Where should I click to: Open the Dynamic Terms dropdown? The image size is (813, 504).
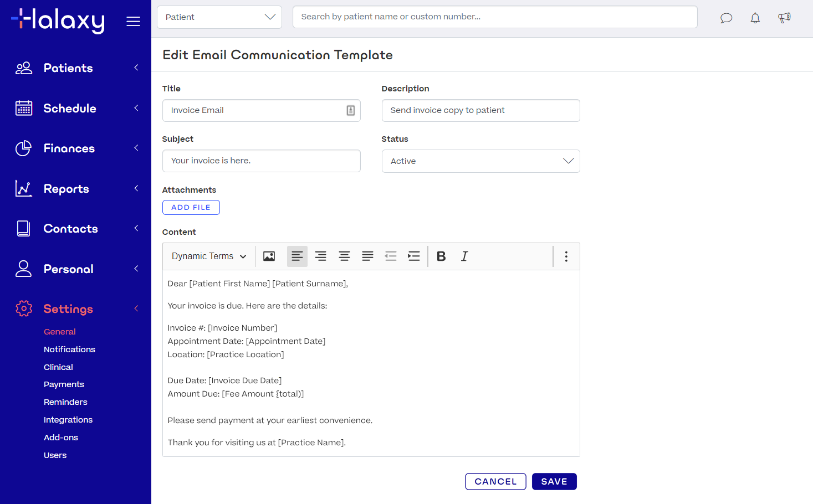click(x=208, y=256)
